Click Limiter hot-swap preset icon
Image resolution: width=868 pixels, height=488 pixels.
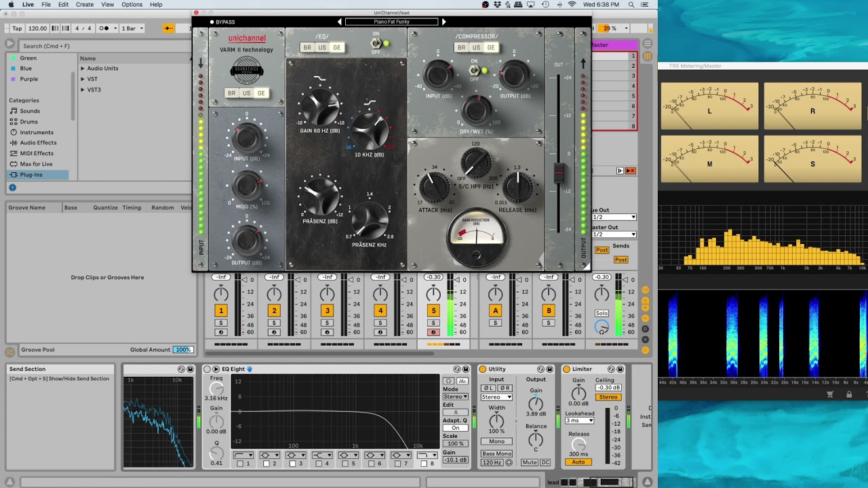tap(611, 369)
